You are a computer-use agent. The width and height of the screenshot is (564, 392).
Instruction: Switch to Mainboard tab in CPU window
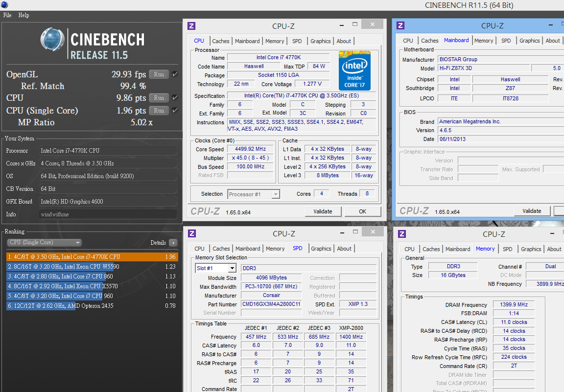(x=247, y=41)
